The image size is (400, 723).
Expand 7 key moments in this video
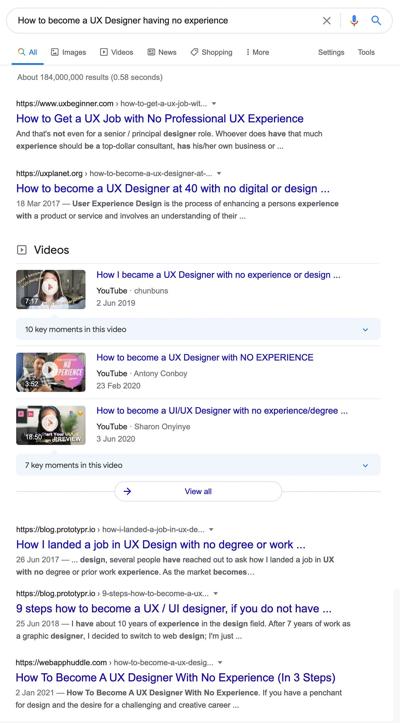point(198,465)
